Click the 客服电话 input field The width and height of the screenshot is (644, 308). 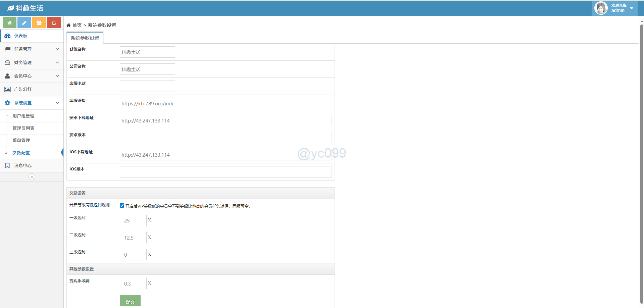(x=147, y=86)
